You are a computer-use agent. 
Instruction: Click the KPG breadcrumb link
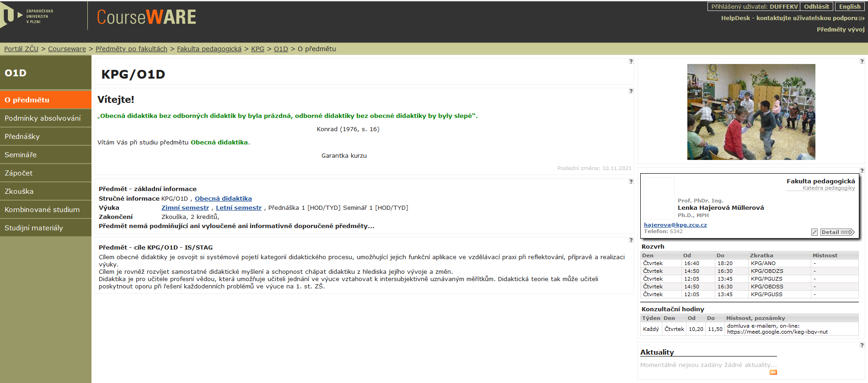[x=257, y=49]
